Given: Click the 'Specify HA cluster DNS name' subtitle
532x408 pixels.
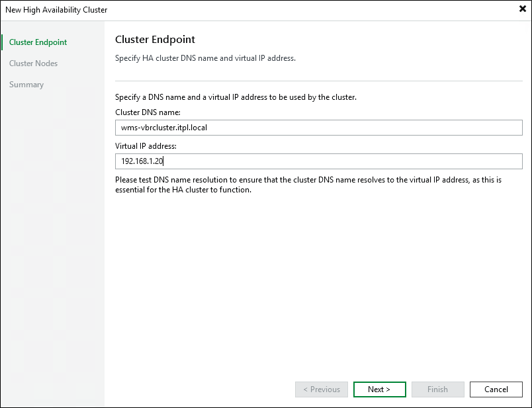Looking at the screenshot, I should click(205, 58).
